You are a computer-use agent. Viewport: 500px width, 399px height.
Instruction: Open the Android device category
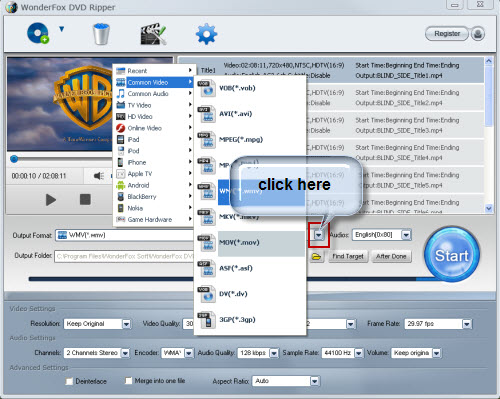point(154,185)
